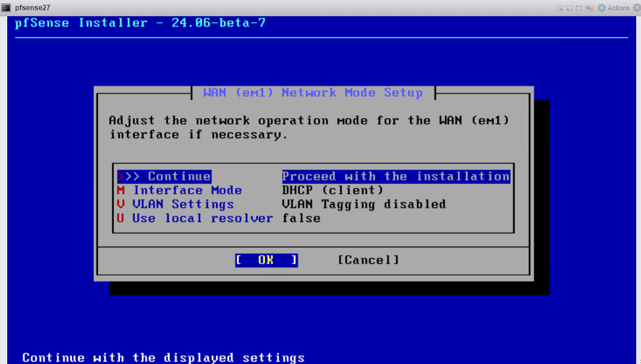Image resolution: width=641 pixels, height=364 pixels.
Task: Click the 'DHCP (client)' value
Action: [333, 190]
